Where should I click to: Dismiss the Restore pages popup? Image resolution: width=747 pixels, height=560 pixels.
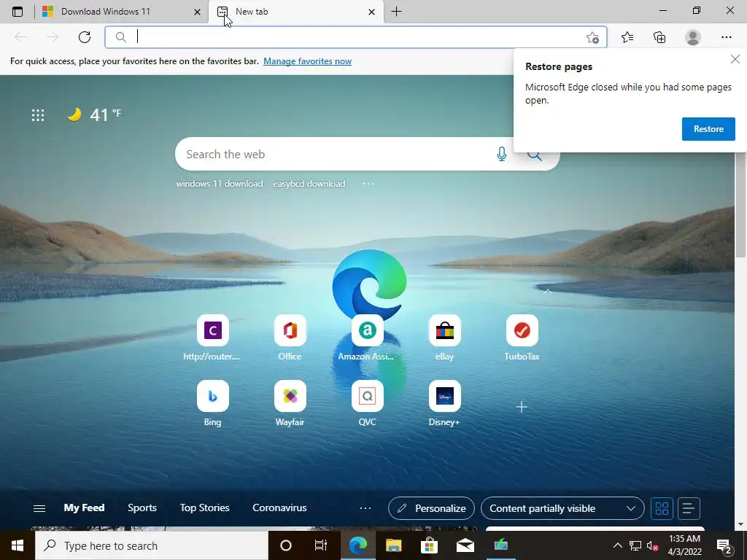[735, 59]
